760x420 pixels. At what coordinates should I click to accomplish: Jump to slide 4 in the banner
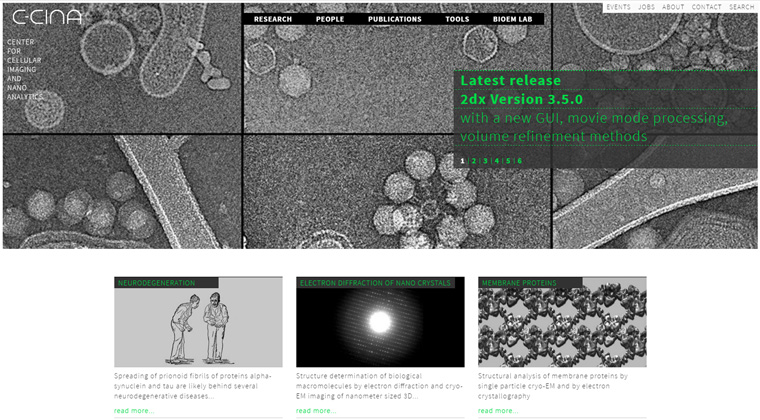pyautogui.click(x=497, y=161)
